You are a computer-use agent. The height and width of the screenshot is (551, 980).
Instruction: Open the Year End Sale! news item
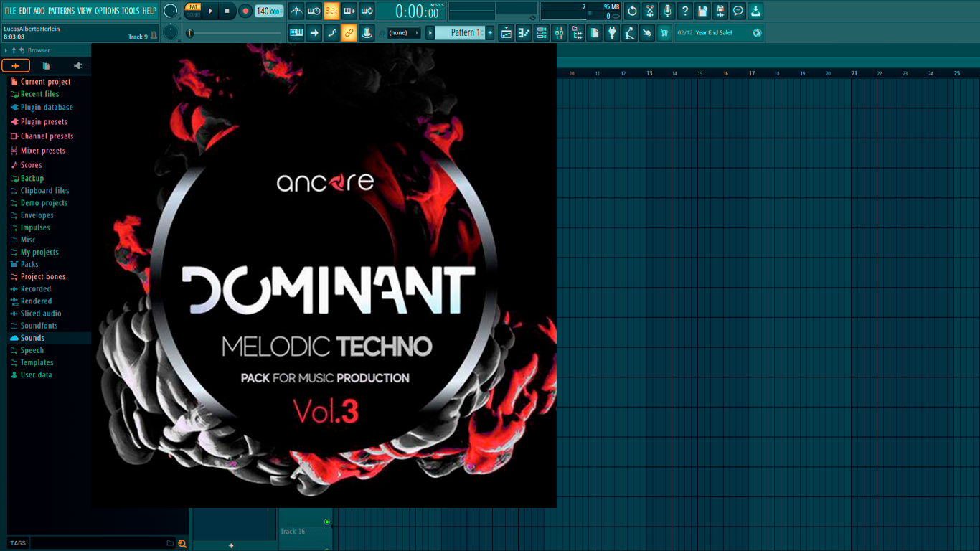click(x=714, y=33)
